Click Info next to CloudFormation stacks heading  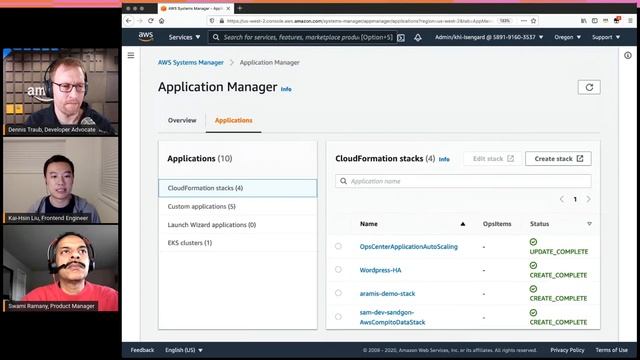click(444, 159)
